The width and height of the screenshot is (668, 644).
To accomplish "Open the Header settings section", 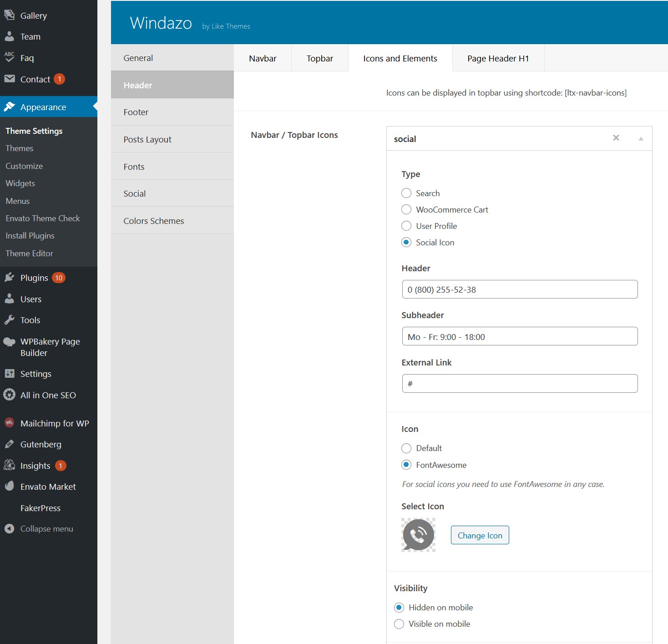I will point(172,85).
